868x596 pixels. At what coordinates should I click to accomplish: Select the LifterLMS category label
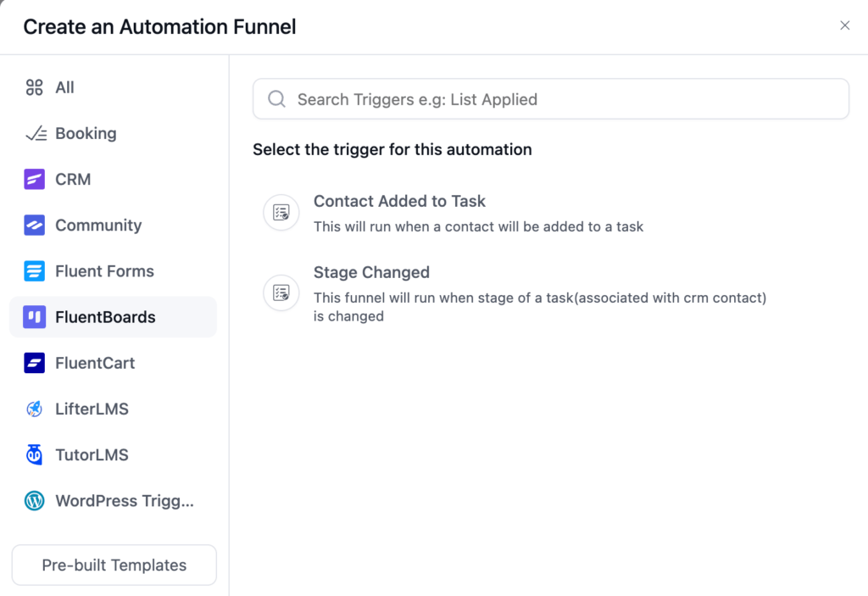click(92, 409)
